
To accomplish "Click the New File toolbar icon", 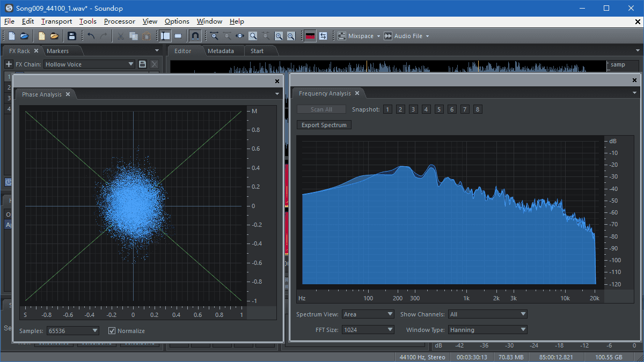I will pyautogui.click(x=11, y=35).
